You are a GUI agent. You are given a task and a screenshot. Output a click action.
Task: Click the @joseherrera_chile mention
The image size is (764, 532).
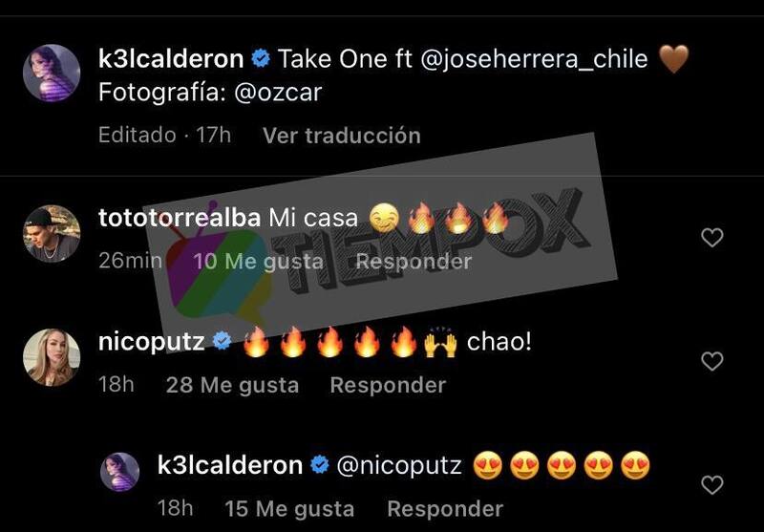(x=534, y=59)
